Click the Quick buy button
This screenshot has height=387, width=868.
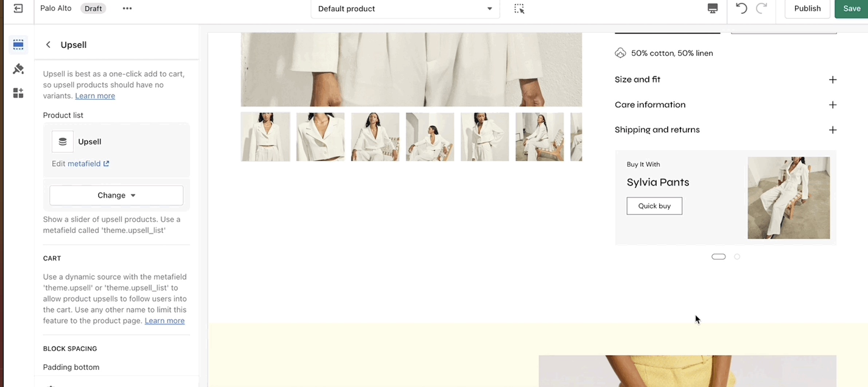tap(654, 206)
